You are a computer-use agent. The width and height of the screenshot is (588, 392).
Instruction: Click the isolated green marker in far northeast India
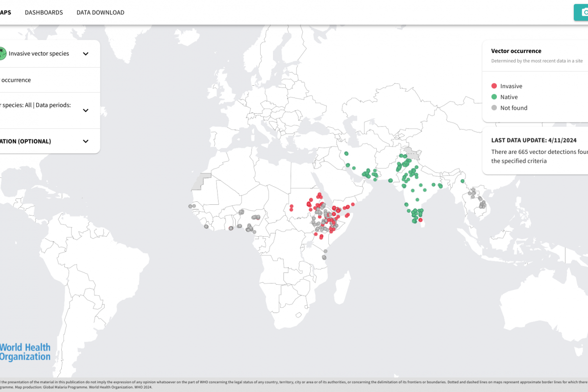pyautogui.click(x=462, y=181)
